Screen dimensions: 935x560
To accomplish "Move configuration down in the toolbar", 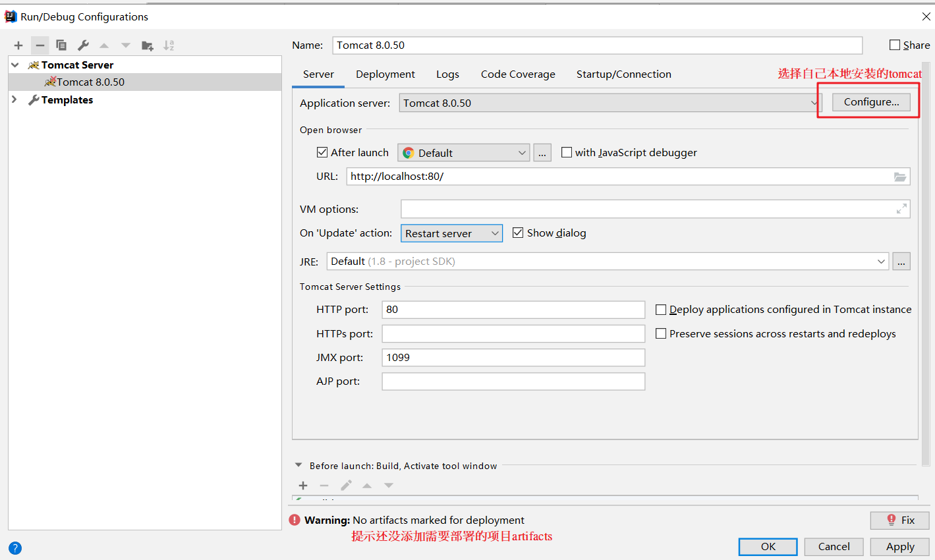I will coord(126,45).
